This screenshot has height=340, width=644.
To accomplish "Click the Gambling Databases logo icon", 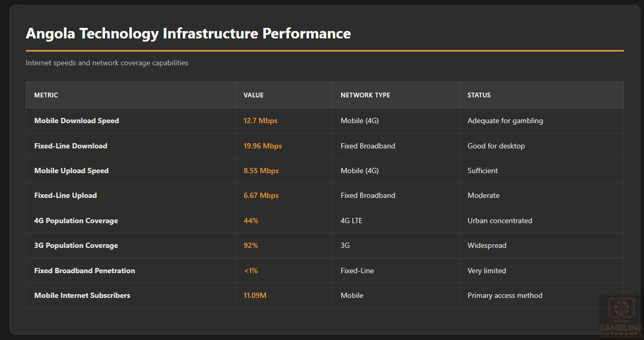I will coord(621,311).
